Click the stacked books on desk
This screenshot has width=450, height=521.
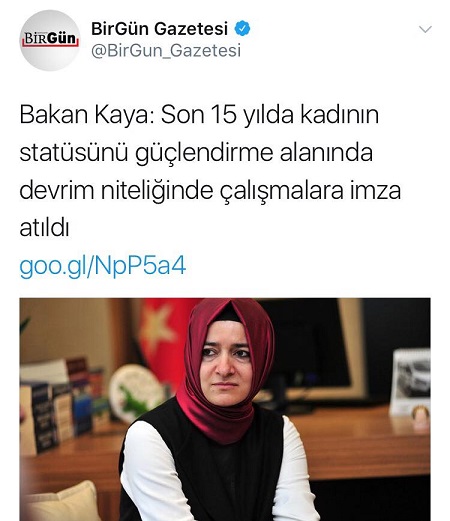tap(63, 405)
